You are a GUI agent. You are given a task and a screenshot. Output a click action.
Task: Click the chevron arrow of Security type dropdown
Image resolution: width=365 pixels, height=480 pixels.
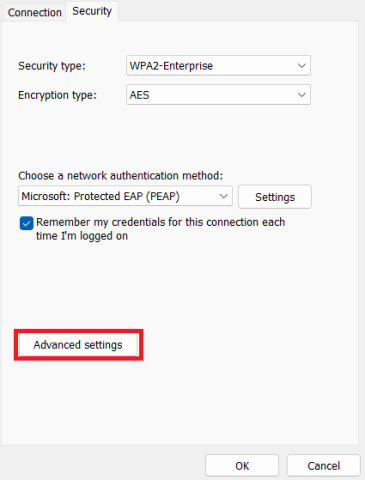coord(302,66)
